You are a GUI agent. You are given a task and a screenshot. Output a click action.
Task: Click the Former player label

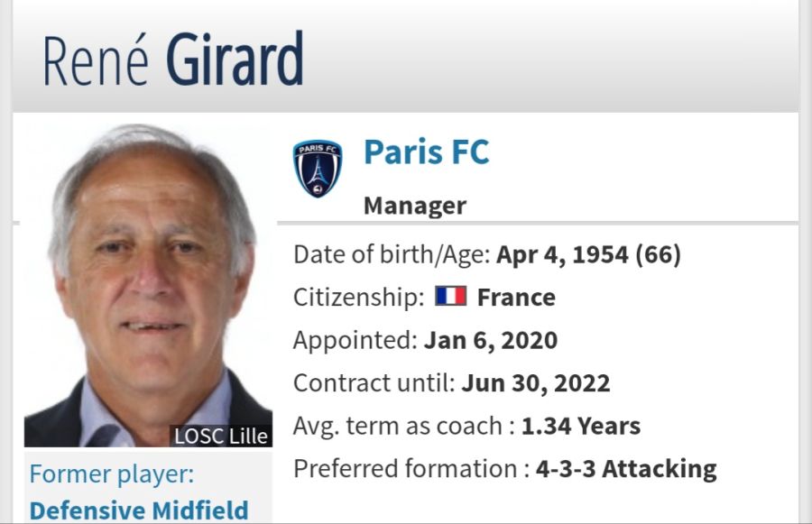click(112, 474)
